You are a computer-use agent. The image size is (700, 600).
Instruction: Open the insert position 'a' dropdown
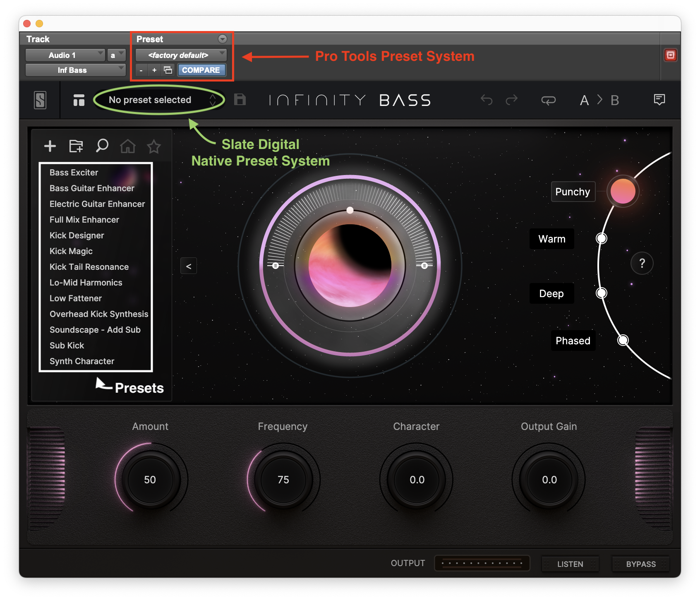coord(116,55)
